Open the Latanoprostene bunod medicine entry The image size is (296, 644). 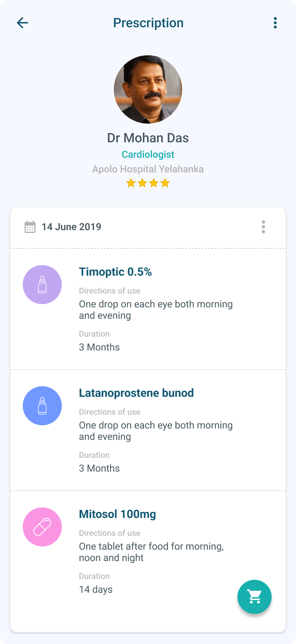(x=148, y=430)
